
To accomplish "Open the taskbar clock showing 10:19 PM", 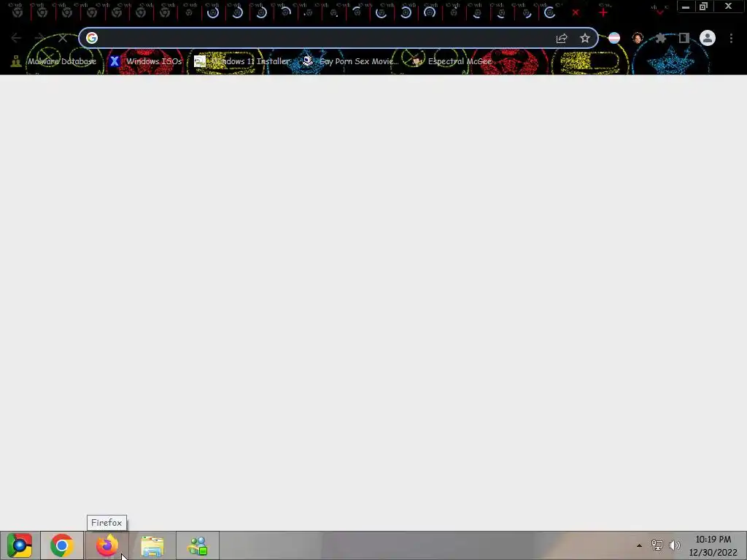I will 713,545.
